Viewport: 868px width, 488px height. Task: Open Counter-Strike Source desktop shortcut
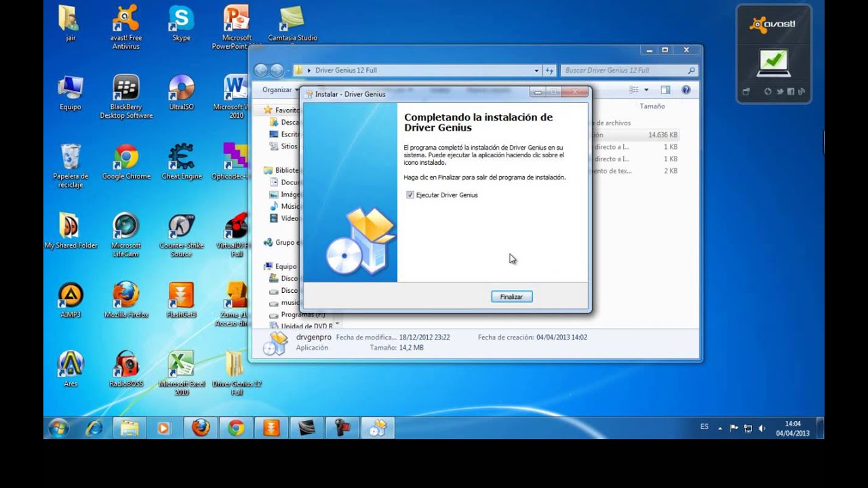[x=181, y=235]
